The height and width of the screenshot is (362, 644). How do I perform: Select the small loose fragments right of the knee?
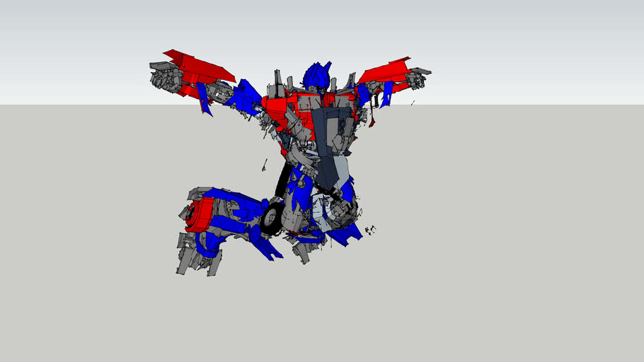(370, 230)
